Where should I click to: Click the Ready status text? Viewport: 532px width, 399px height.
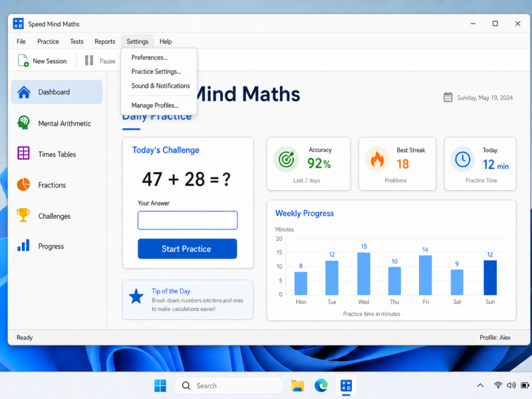click(x=25, y=337)
